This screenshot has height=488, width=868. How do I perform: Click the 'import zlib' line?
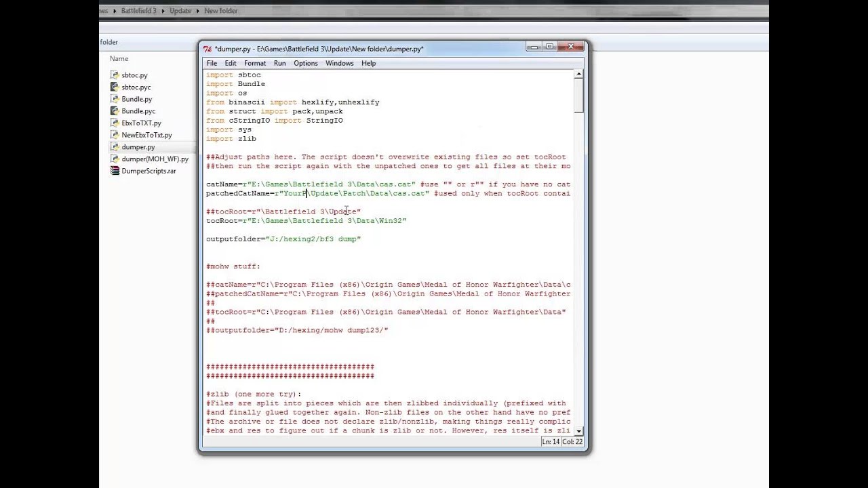[x=231, y=138]
